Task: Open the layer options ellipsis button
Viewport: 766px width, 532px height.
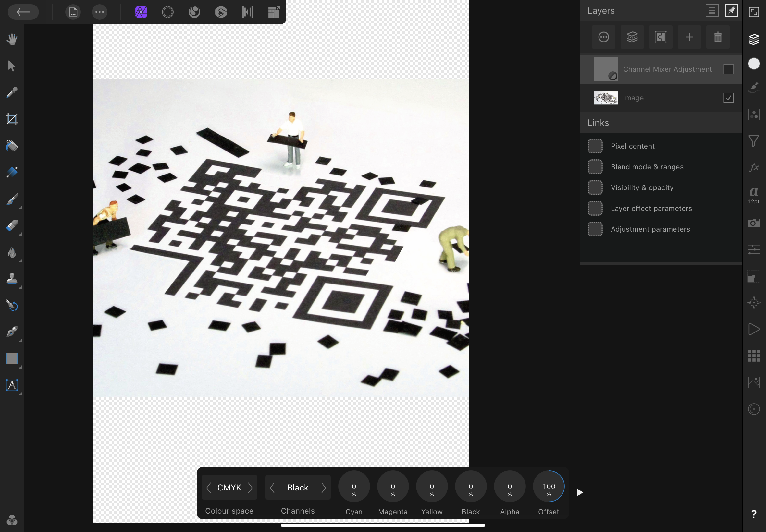Action: pyautogui.click(x=604, y=37)
